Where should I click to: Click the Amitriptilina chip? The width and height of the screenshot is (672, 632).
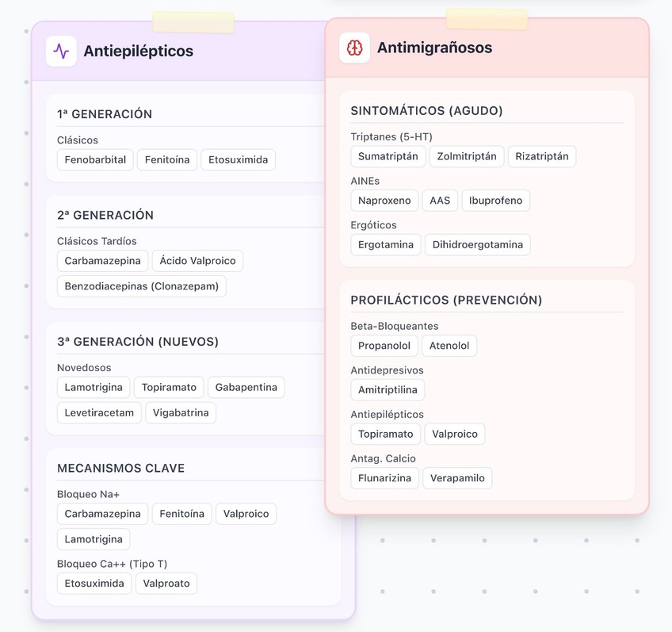pos(388,390)
